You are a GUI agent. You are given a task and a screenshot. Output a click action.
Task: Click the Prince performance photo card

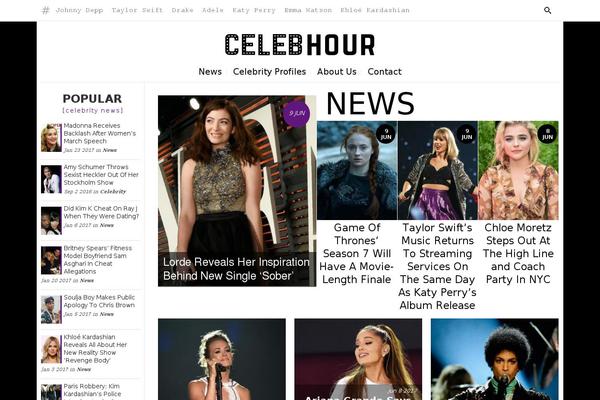494,359
